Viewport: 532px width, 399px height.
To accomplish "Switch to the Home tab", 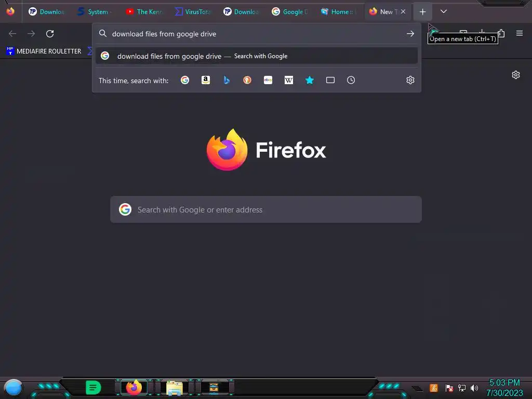I will pos(338,12).
